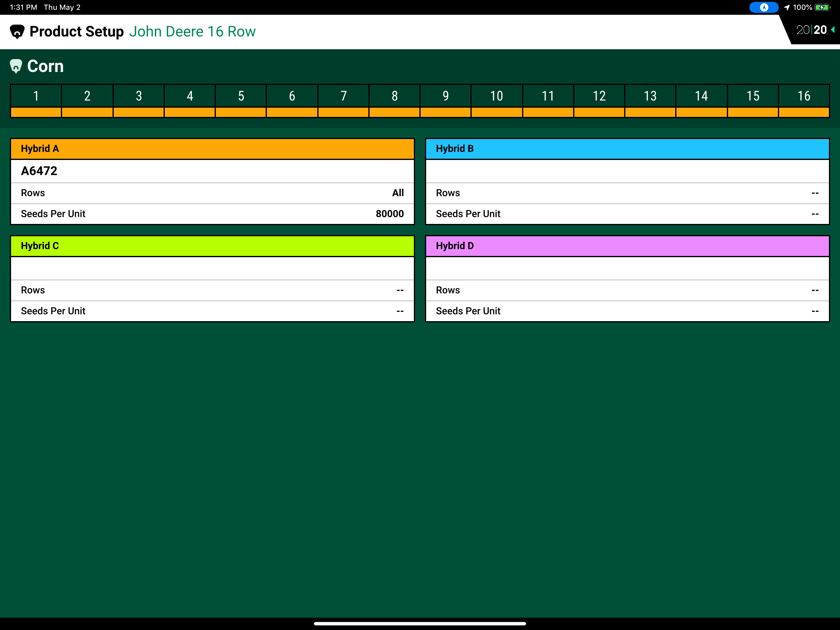
Task: Set the Rows value for Hybrid B
Action: (627, 193)
